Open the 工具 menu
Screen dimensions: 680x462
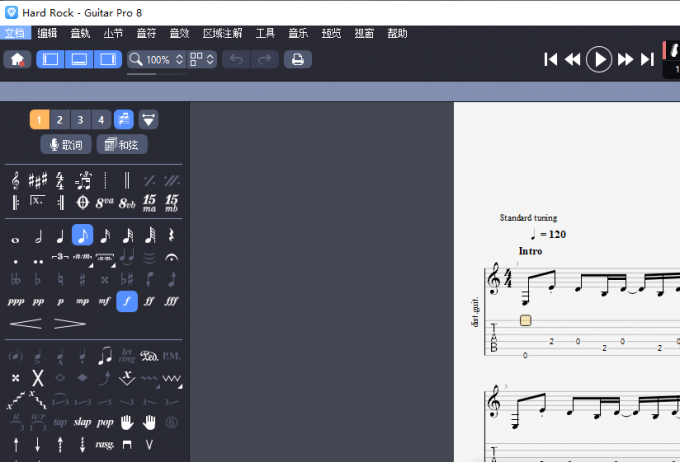click(x=265, y=33)
